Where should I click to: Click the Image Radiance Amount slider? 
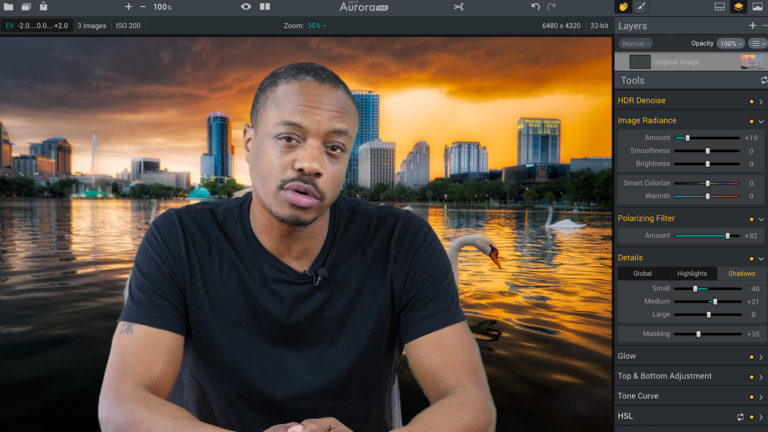pos(708,138)
